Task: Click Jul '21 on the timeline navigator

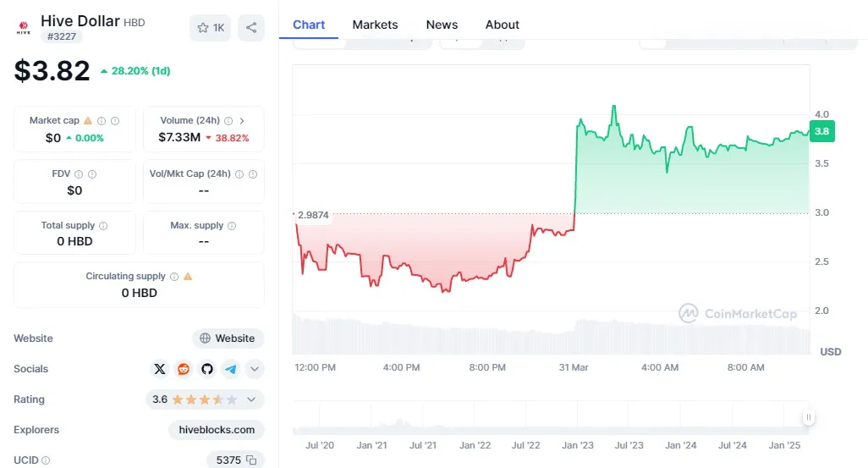Action: (x=423, y=445)
